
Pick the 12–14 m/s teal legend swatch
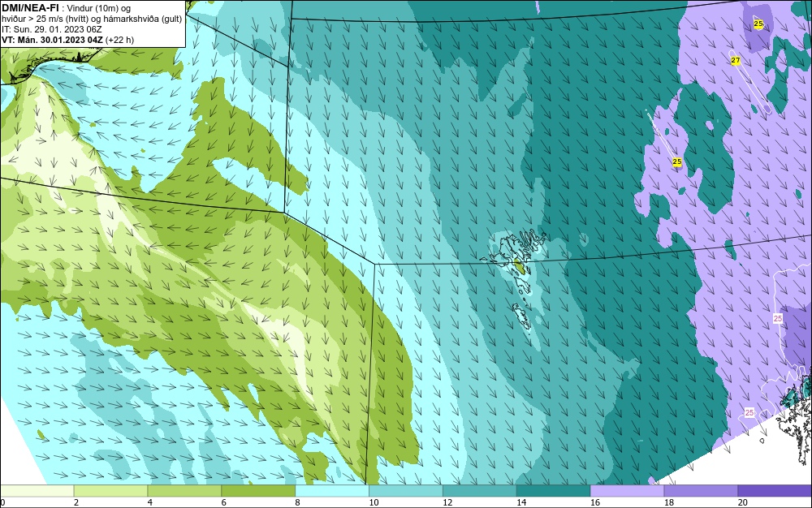click(480, 490)
